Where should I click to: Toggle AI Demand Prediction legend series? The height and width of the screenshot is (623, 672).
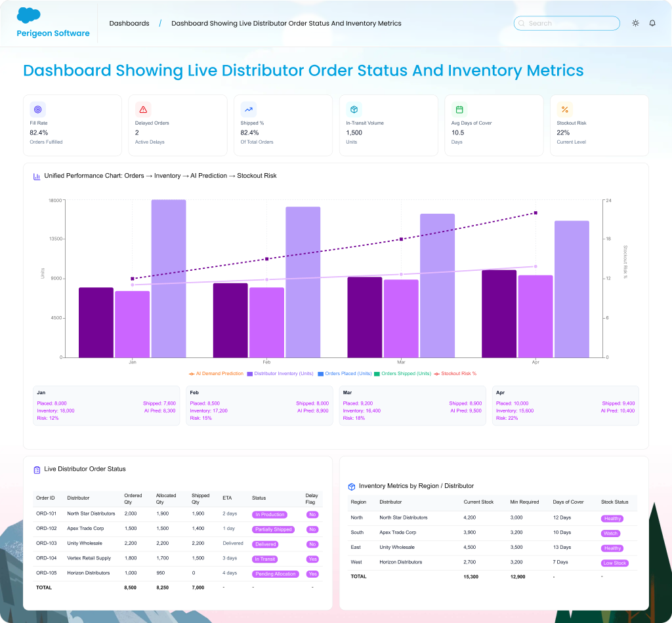pos(216,374)
